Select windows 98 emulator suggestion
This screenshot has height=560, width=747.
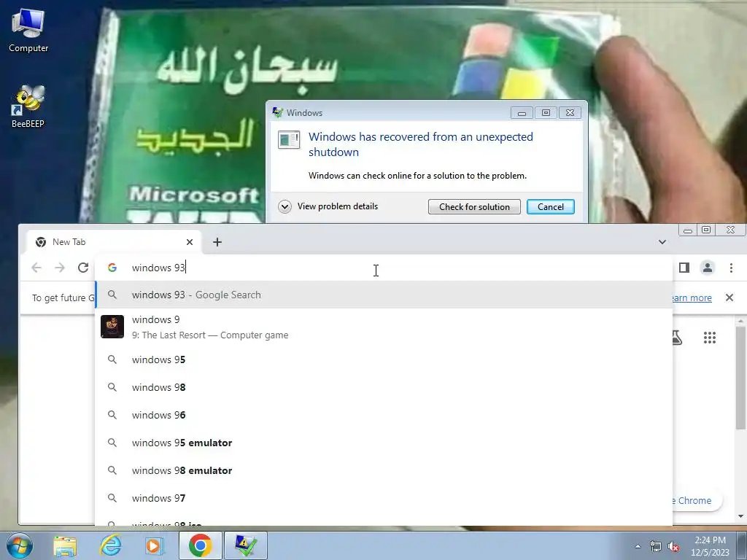click(x=384, y=470)
